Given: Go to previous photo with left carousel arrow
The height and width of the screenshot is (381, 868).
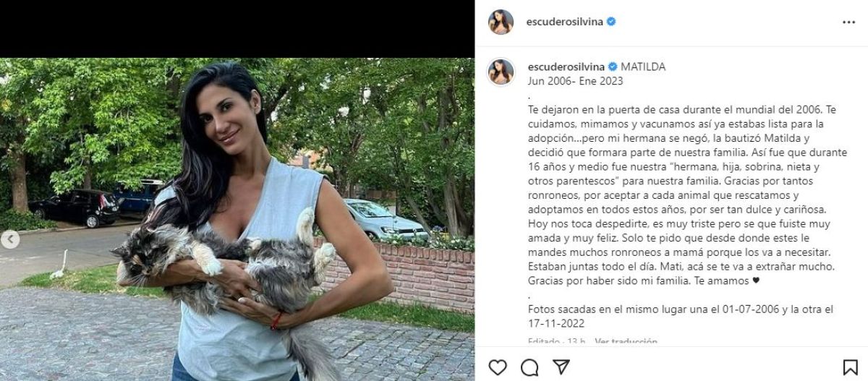Looking at the screenshot, I should coord(11,241).
